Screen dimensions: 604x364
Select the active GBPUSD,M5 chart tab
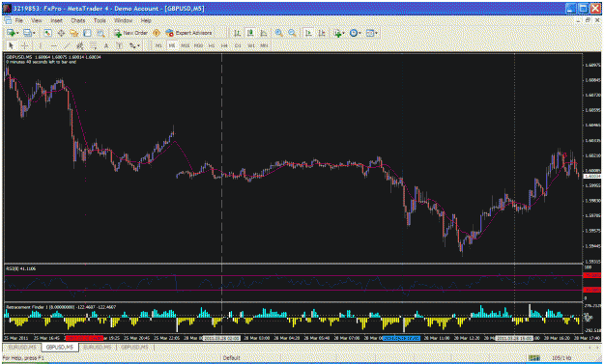[x=60, y=347]
